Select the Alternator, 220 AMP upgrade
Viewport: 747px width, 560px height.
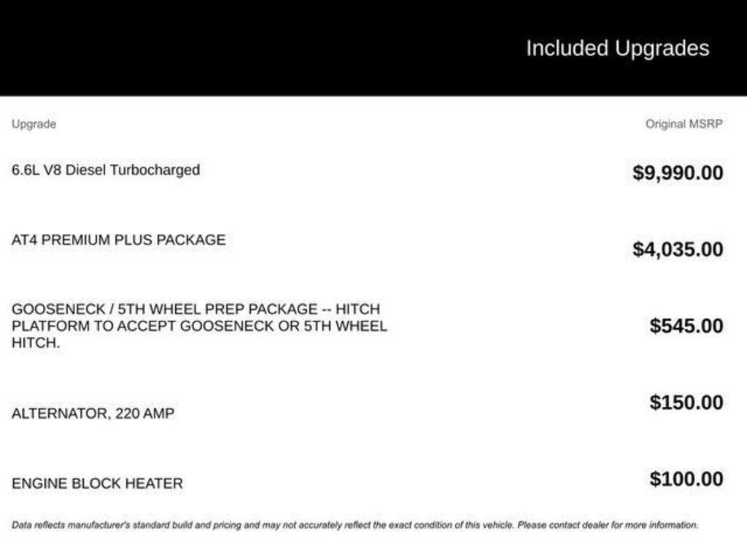point(93,413)
